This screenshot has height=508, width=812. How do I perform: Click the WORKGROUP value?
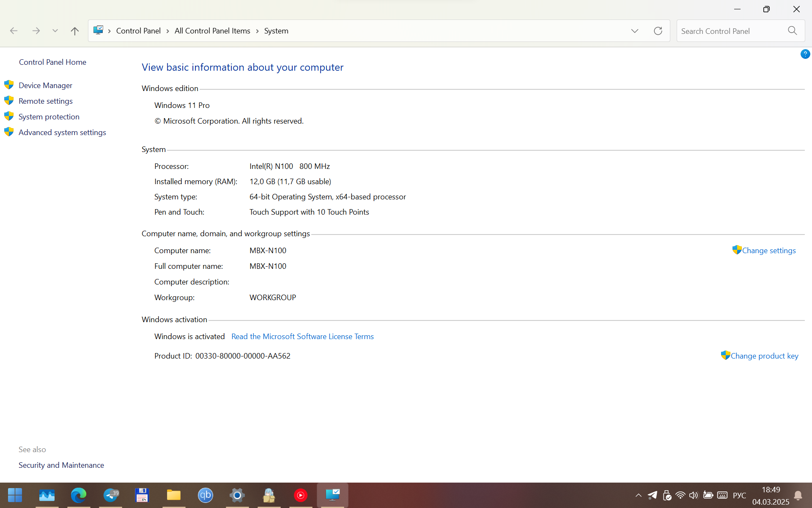[273, 298]
